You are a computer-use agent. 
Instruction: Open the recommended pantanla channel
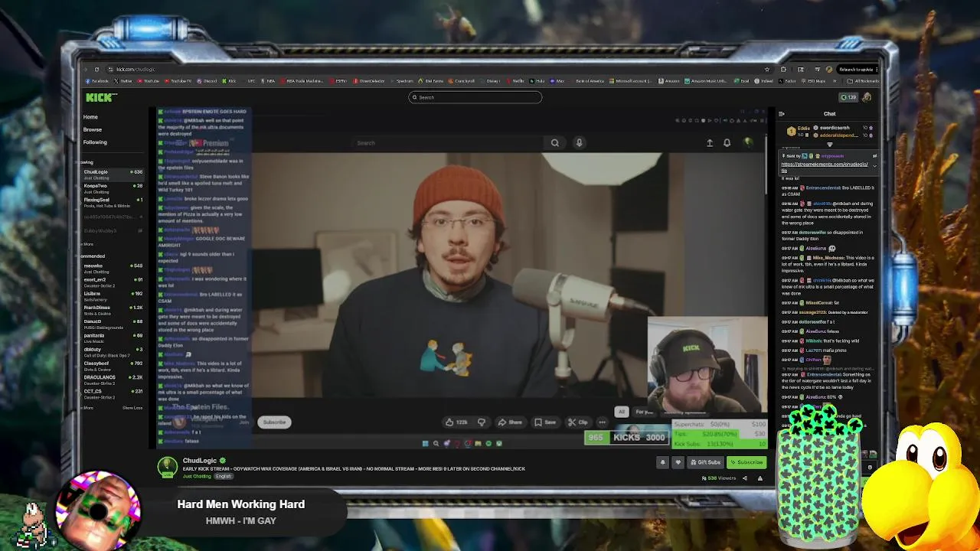pos(113,337)
